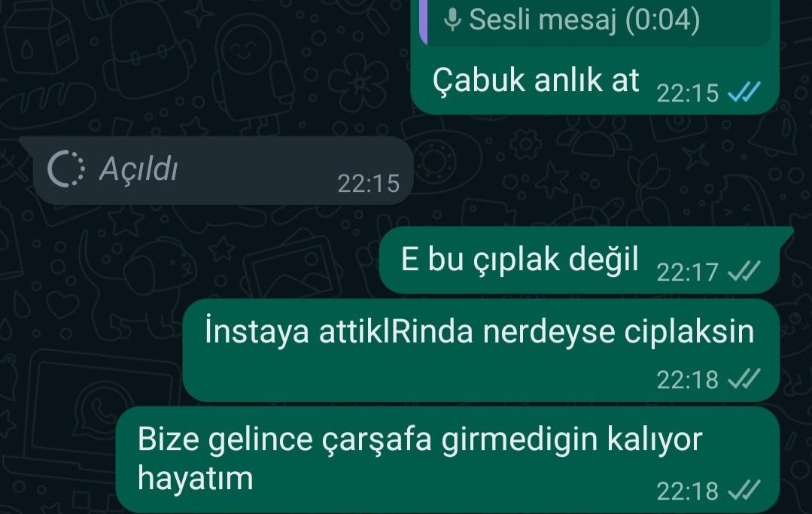
Task: Tap the view-once opened circle icon
Action: [65, 169]
